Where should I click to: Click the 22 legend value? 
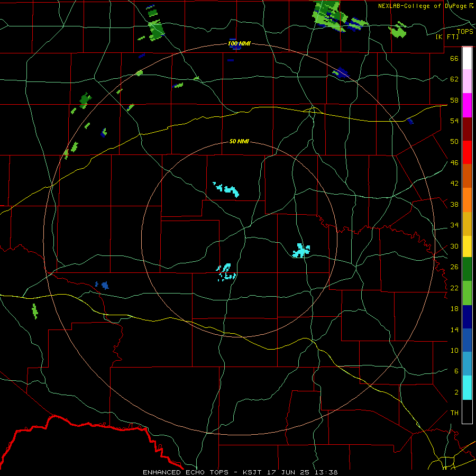(454, 288)
